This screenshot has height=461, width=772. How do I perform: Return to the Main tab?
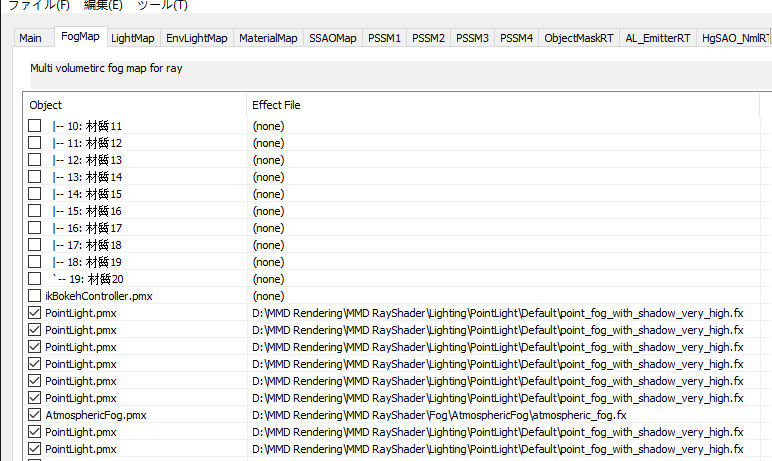click(31, 38)
